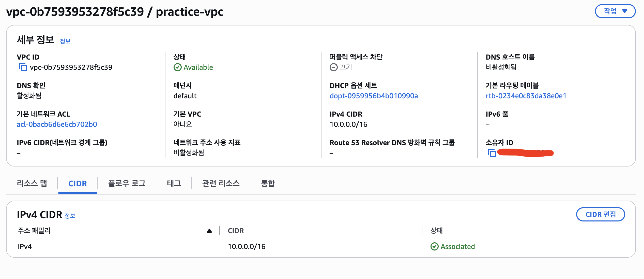Screen dimensions: 644x279
Task: Click the public access block off icon
Action: (x=333, y=67)
